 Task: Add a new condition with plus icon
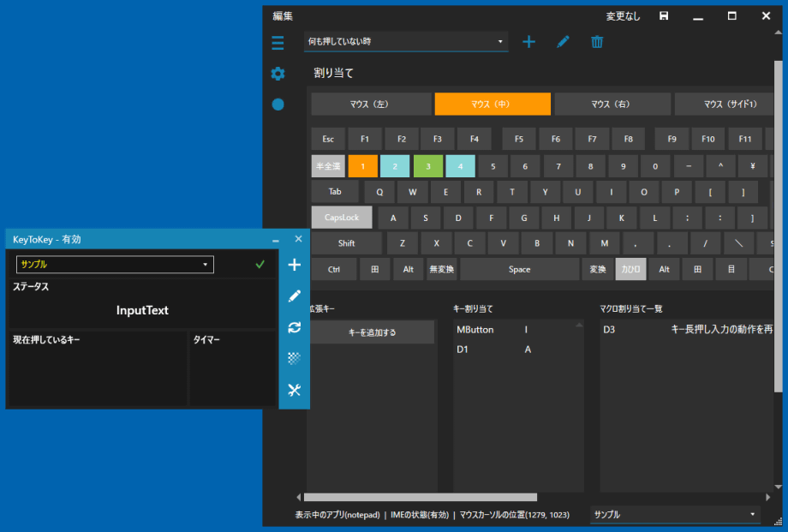(528, 42)
